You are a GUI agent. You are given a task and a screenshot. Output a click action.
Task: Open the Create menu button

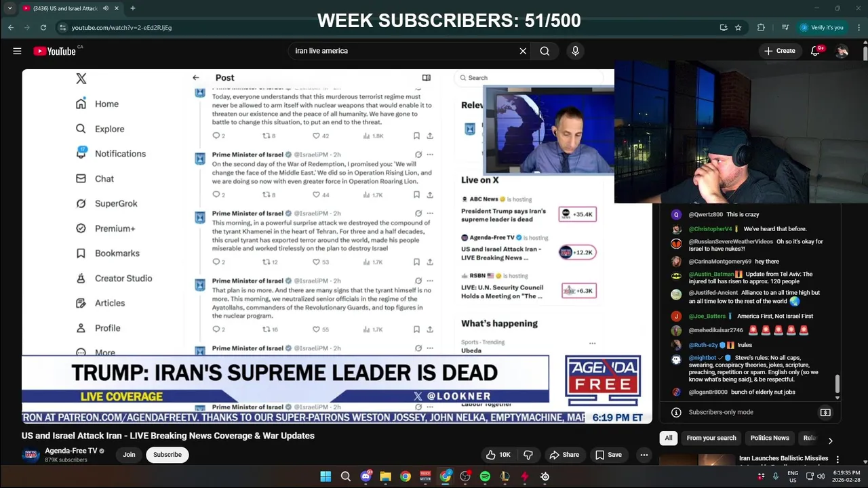(x=779, y=51)
